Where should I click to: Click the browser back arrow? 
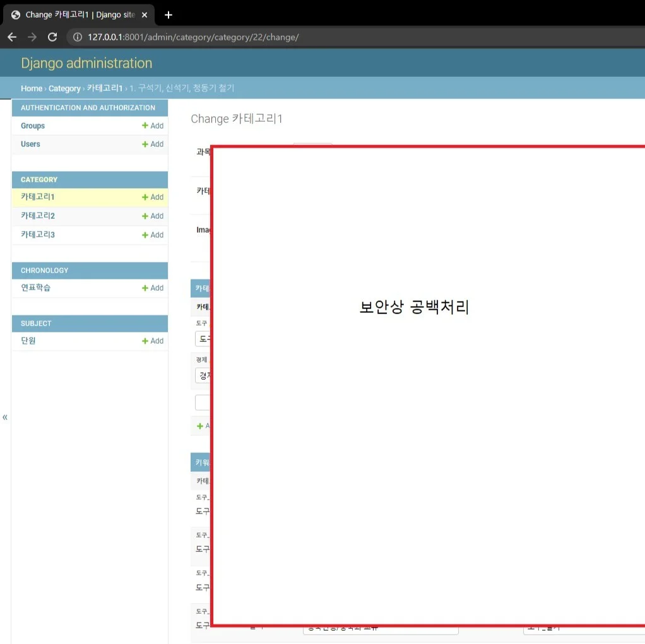click(12, 37)
